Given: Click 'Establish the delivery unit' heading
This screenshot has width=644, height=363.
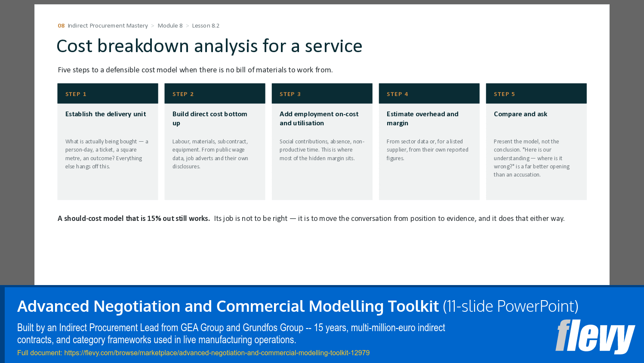Looking at the screenshot, I should pyautogui.click(x=105, y=114).
